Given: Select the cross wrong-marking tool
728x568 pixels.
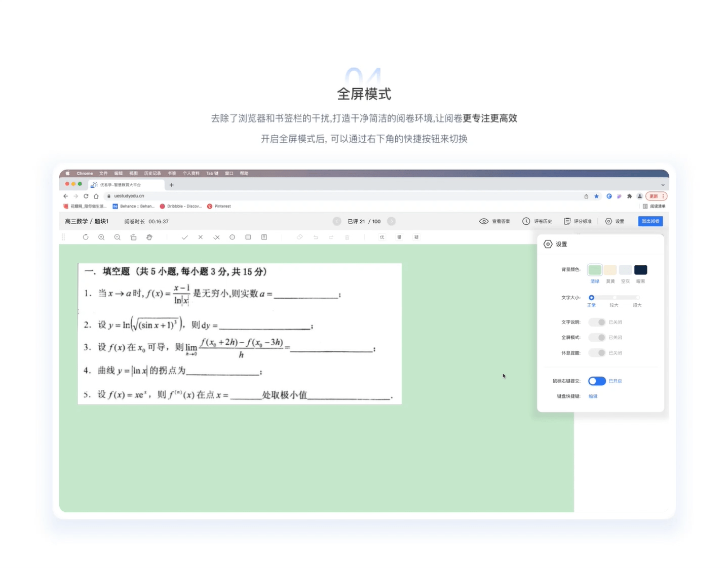Looking at the screenshot, I should [x=201, y=237].
